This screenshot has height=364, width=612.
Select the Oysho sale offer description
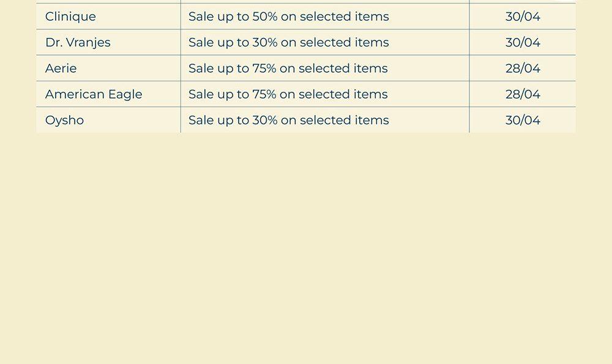pos(288,121)
